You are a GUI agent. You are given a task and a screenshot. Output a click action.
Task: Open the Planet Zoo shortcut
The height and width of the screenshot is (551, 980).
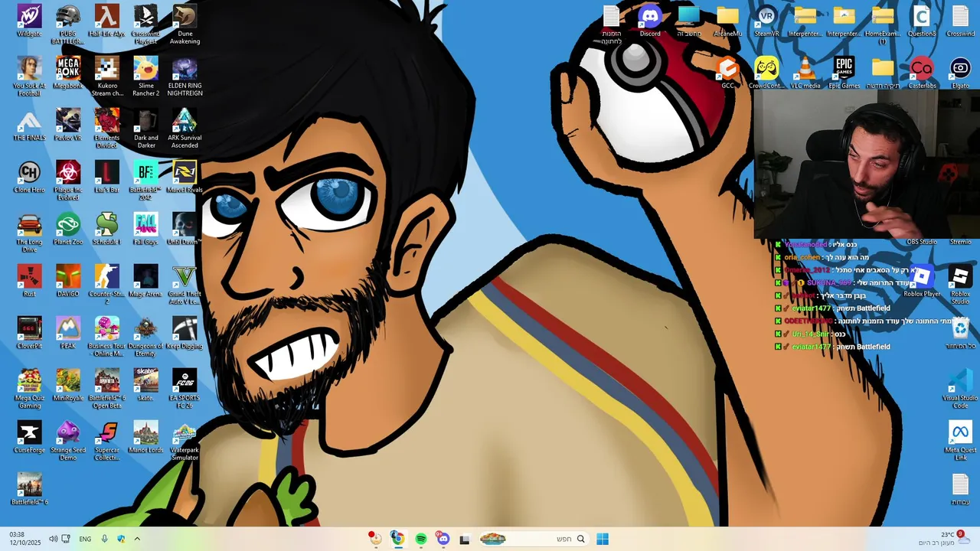click(x=68, y=229)
